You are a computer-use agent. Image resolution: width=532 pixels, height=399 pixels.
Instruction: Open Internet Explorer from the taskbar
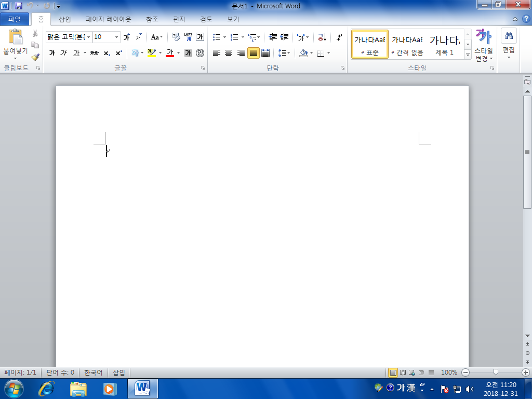coord(46,389)
